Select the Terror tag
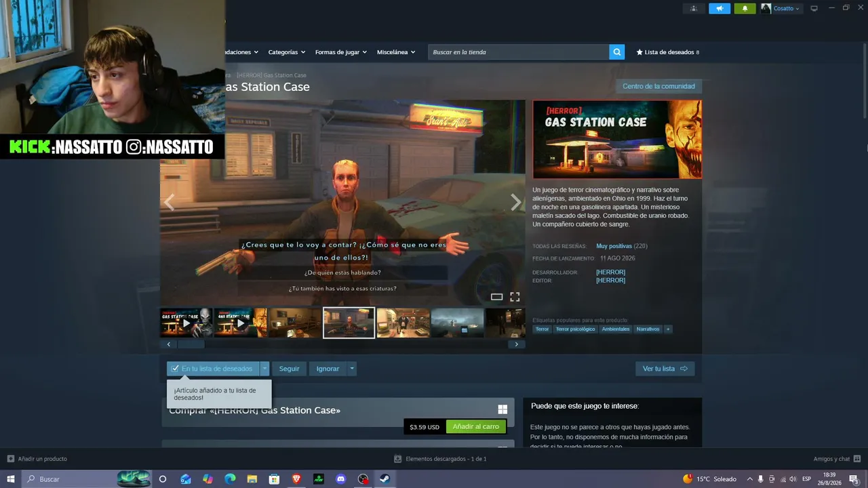The height and width of the screenshot is (488, 868). pyautogui.click(x=542, y=329)
